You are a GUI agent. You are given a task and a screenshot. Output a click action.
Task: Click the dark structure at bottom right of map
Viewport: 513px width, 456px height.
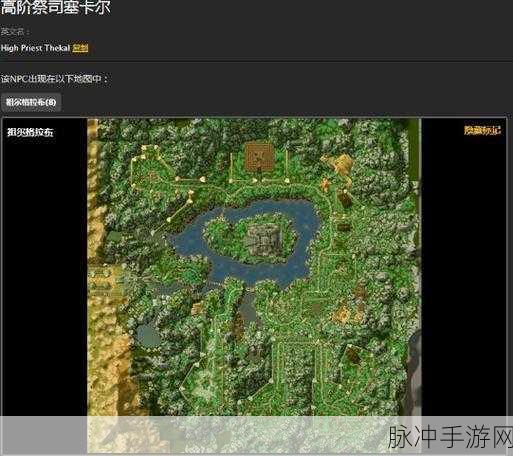click(353, 354)
